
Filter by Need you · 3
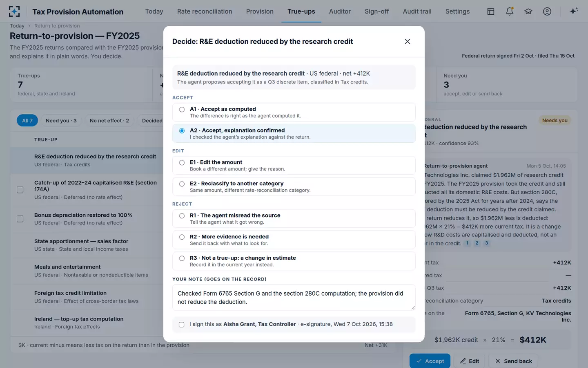(61, 121)
